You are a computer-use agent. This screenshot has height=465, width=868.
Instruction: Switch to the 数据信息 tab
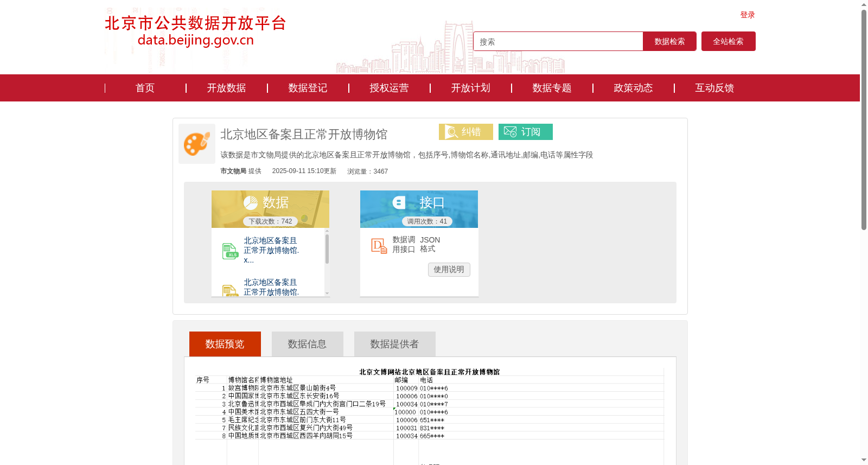click(x=308, y=344)
